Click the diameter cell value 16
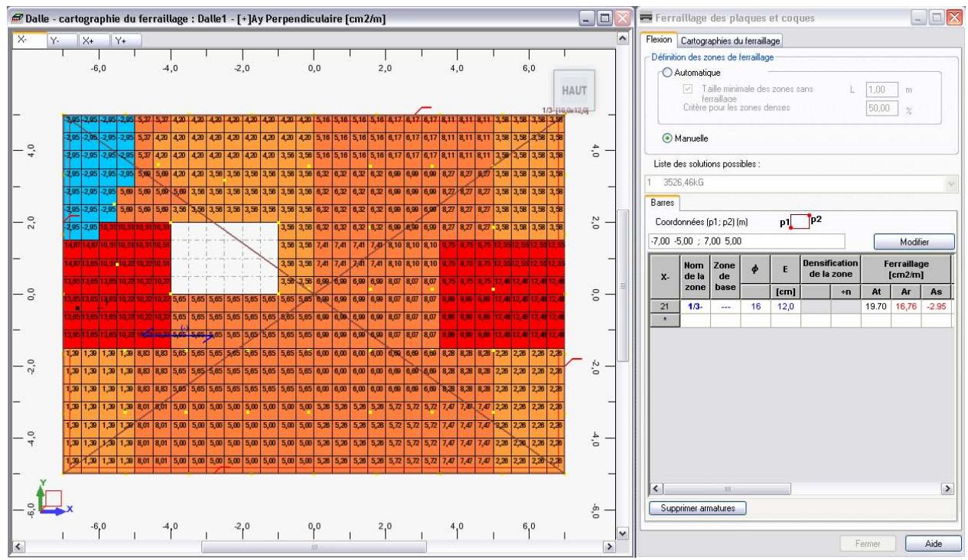 pos(755,308)
